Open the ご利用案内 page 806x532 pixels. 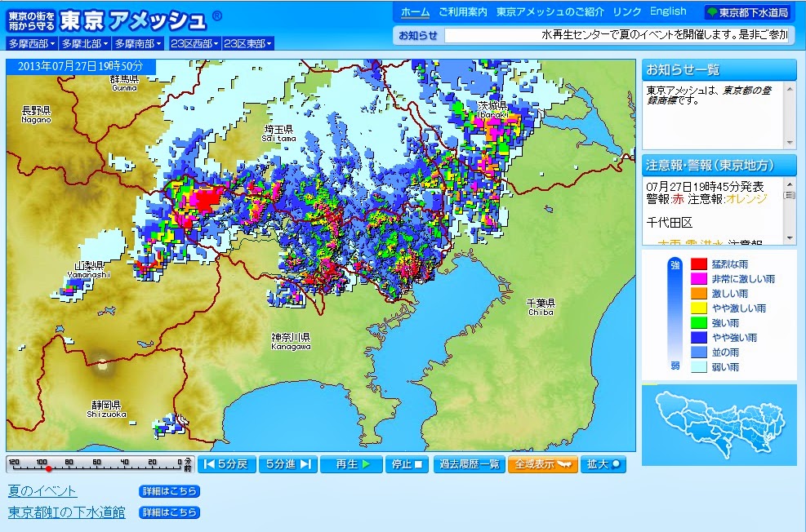pyautogui.click(x=463, y=11)
